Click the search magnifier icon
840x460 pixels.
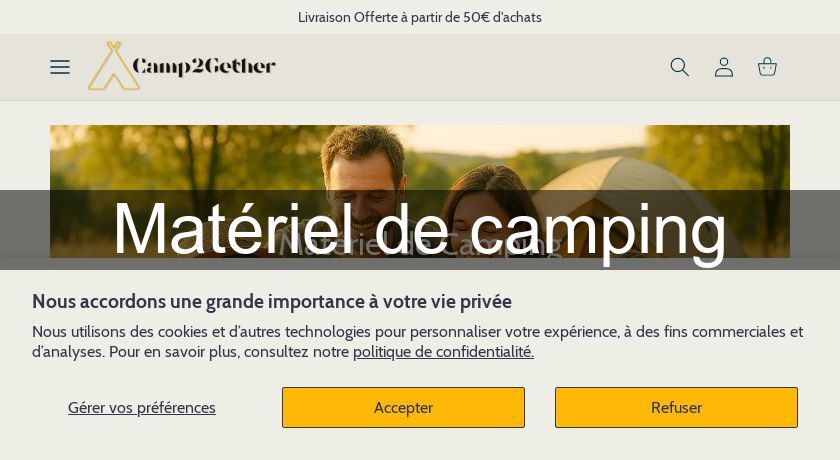[680, 67]
